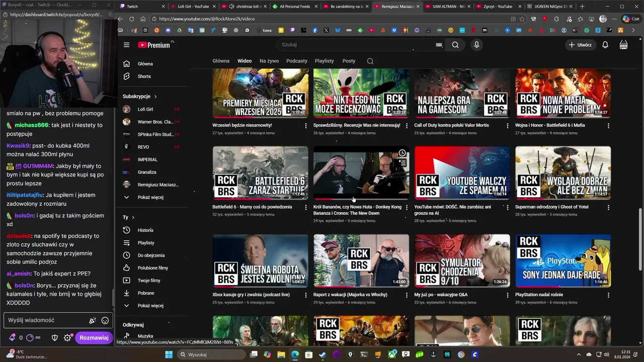This screenshot has width=644, height=362.
Task: Open Do obejrzenia watch later list
Action: pyautogui.click(x=151, y=255)
